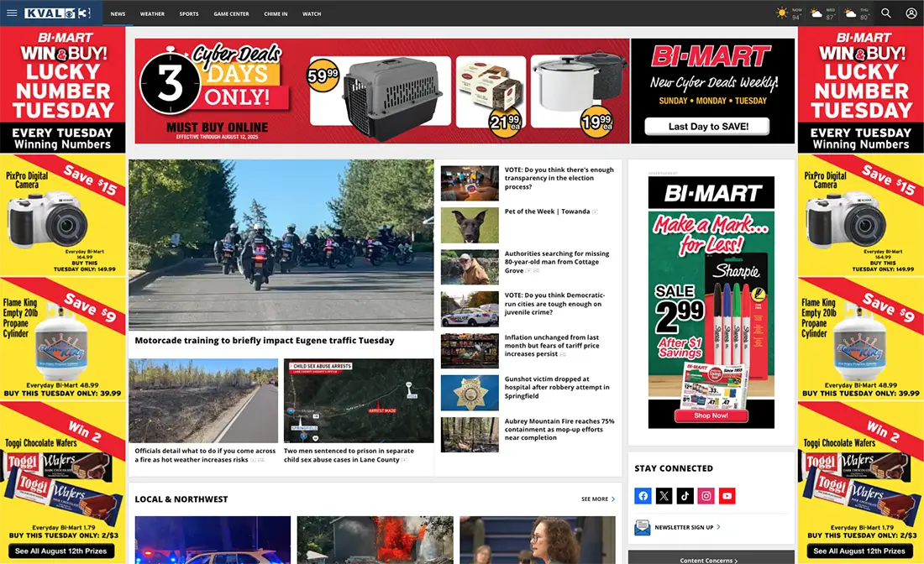Open Motorcade training Eugene traffic headline
Image resolution: width=924 pixels, height=564 pixels.
point(265,340)
